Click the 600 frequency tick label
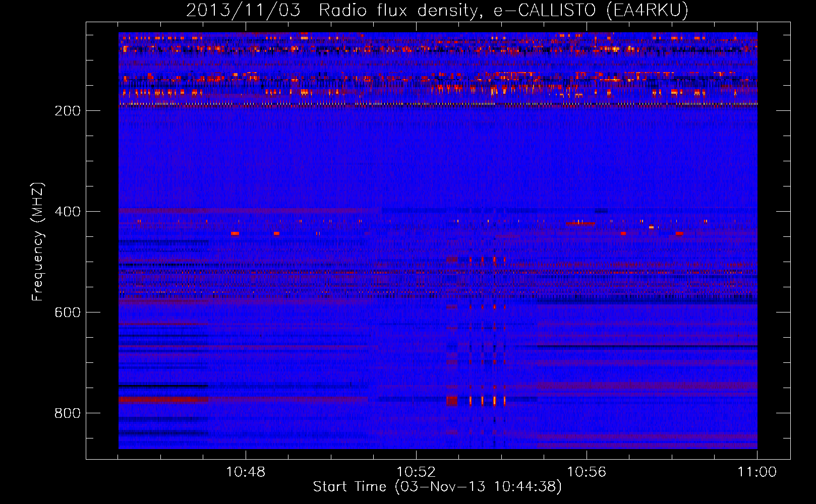 68,312
